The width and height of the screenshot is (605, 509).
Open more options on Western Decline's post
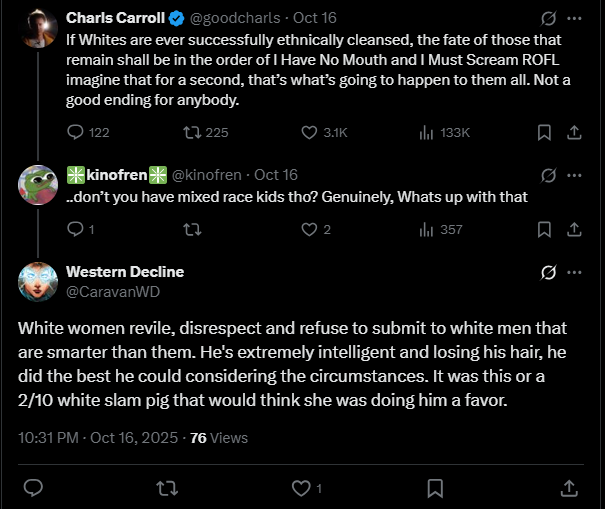[574, 272]
